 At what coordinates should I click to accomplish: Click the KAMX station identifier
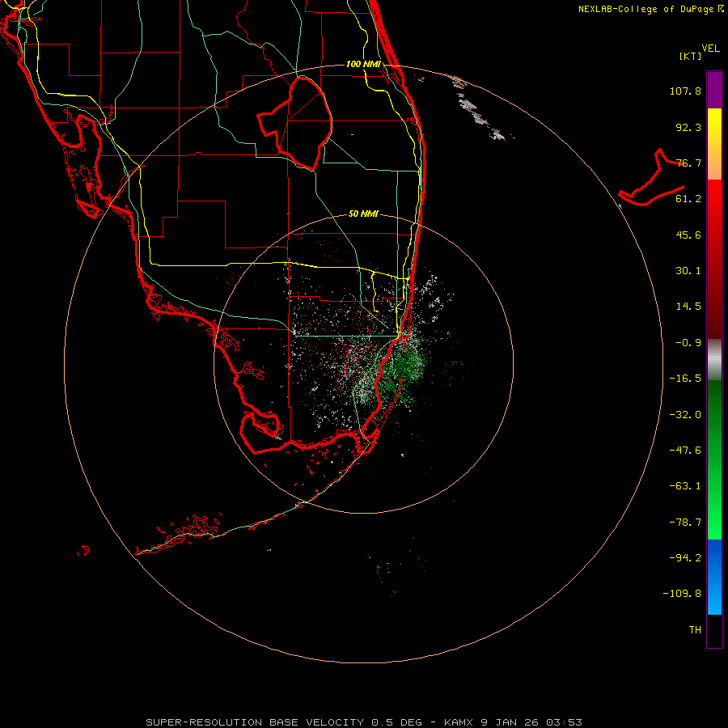[x=459, y=722]
